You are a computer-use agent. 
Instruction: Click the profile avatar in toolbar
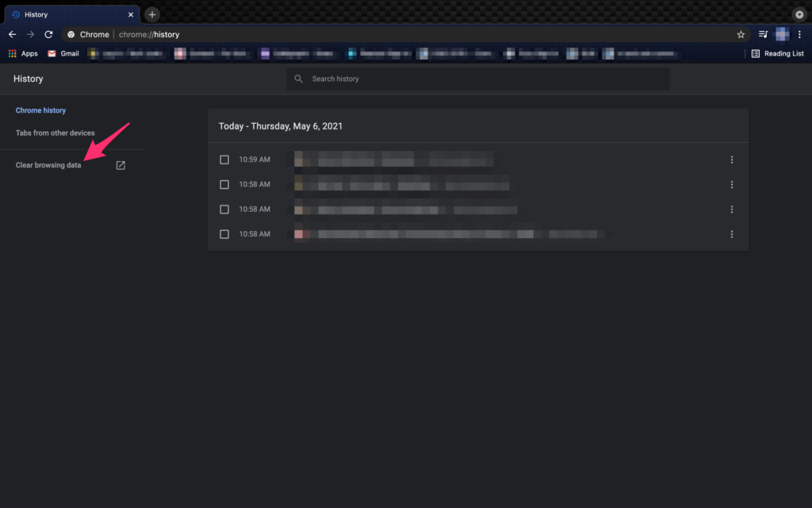(782, 34)
